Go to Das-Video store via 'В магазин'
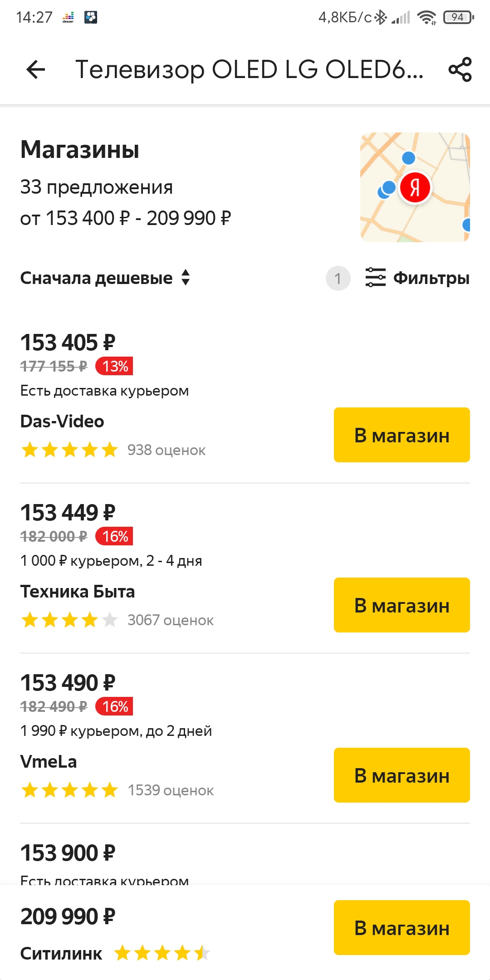The height and width of the screenshot is (980, 490). click(x=402, y=435)
